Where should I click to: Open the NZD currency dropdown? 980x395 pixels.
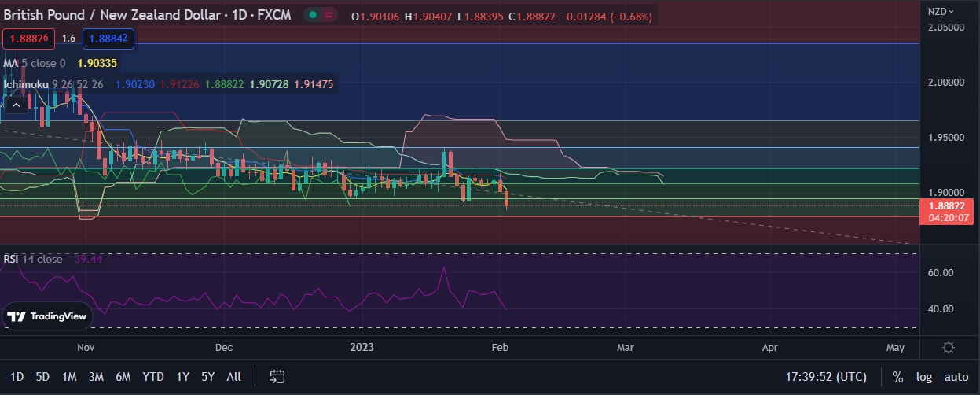point(941,11)
